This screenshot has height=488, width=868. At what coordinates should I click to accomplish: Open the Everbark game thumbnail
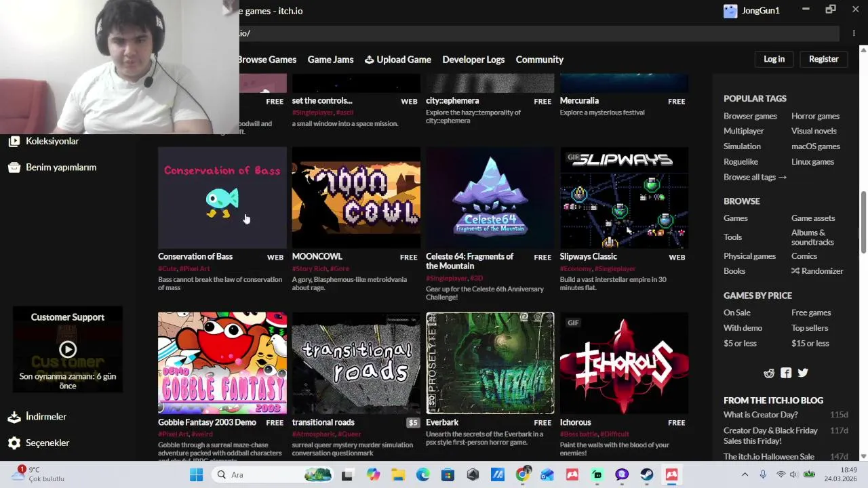coord(490,363)
